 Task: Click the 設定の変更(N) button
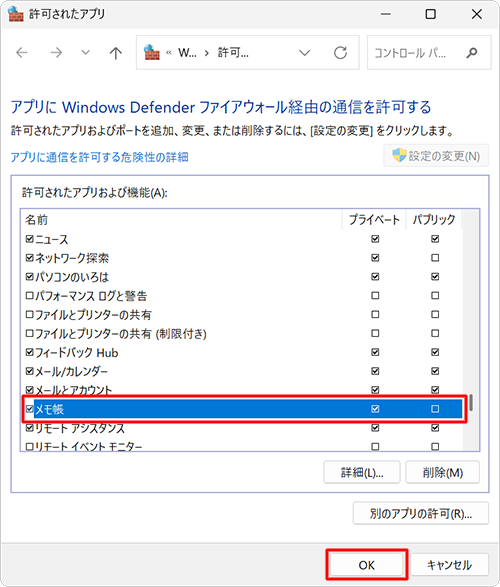pyautogui.click(x=436, y=156)
